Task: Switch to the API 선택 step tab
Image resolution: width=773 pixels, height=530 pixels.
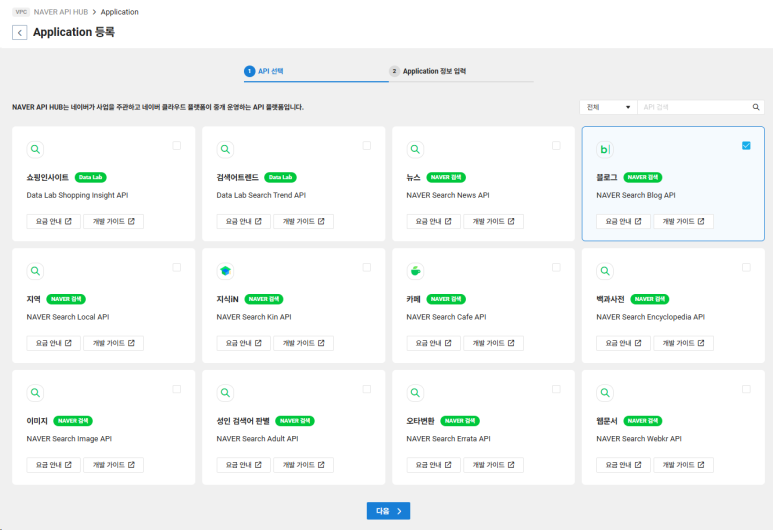Action: coord(316,71)
